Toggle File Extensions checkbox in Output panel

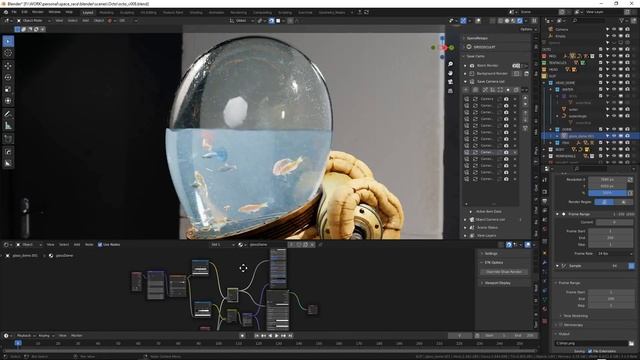point(590,351)
